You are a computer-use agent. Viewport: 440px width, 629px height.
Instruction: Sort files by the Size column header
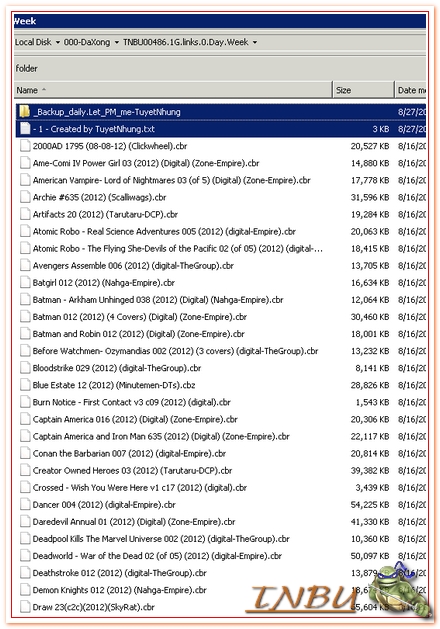pos(363,90)
